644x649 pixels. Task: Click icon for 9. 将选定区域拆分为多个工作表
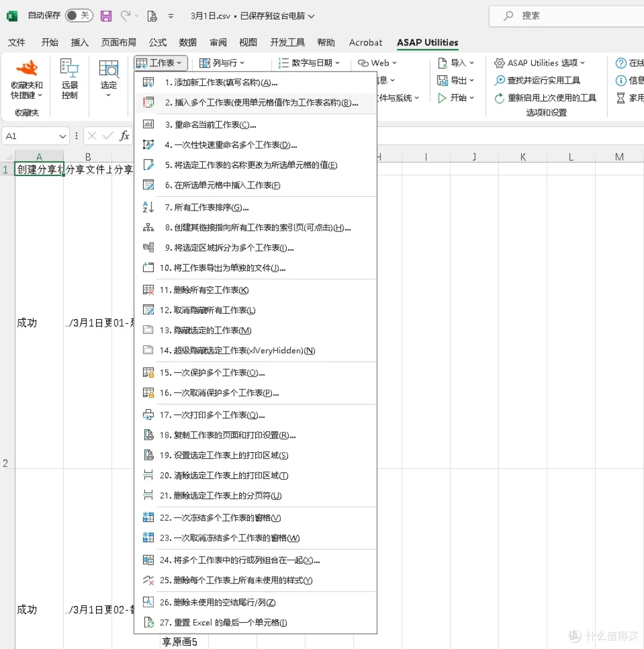(x=148, y=248)
